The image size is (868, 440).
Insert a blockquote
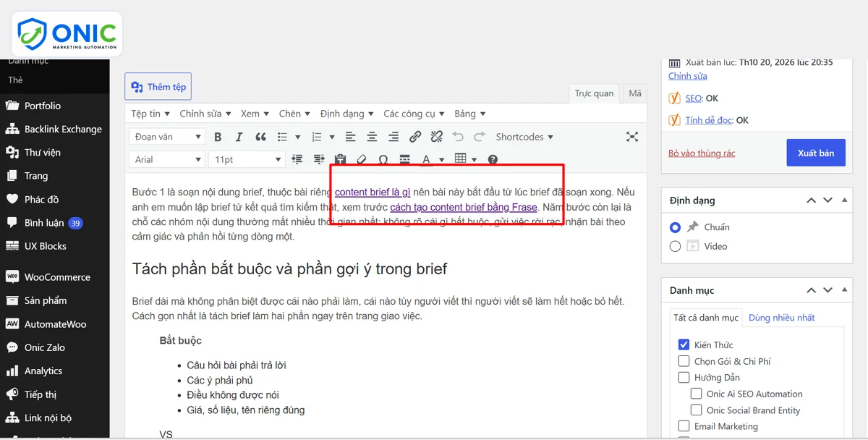tap(260, 137)
